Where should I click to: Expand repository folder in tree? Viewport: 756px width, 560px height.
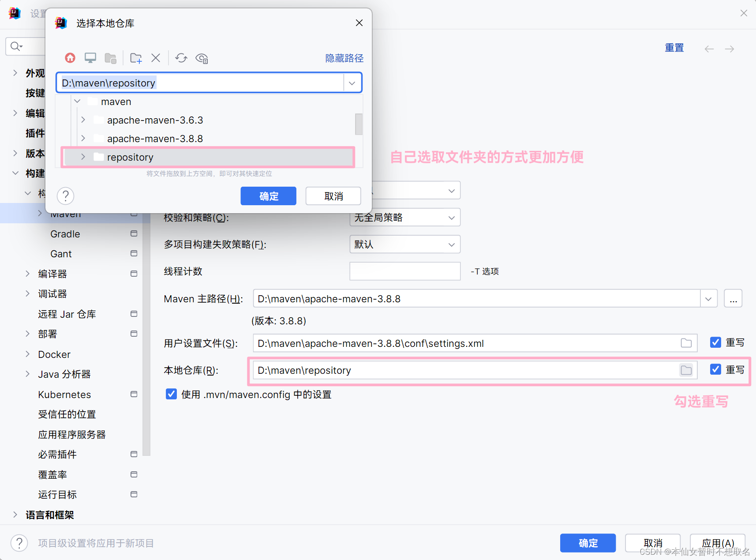coord(83,157)
